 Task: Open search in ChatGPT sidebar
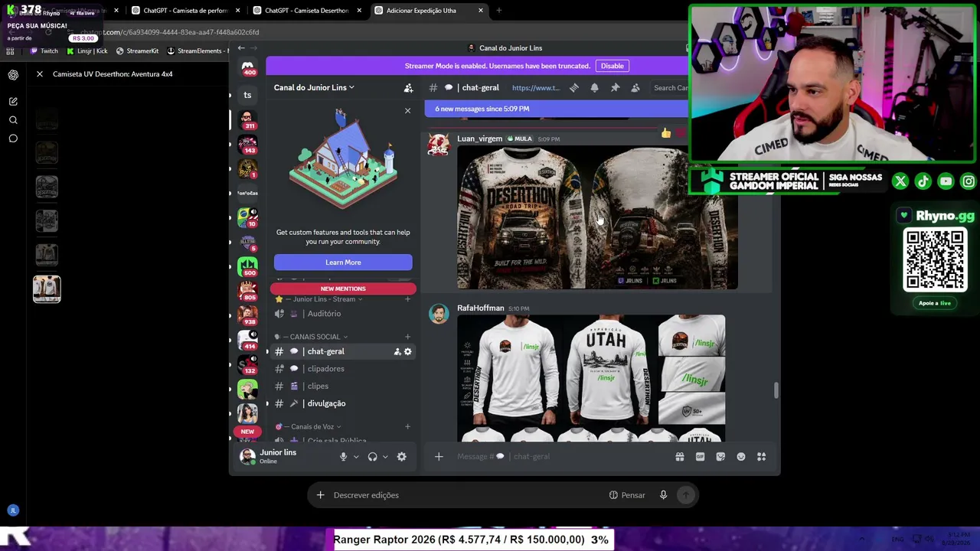(x=13, y=120)
